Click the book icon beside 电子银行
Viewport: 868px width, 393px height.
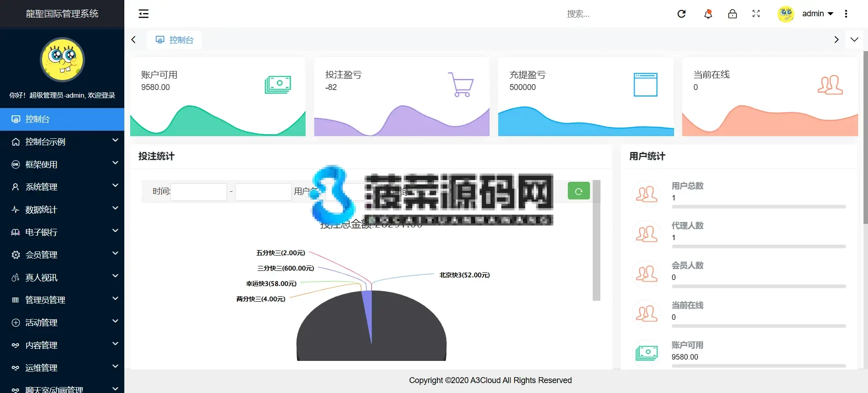click(15, 232)
